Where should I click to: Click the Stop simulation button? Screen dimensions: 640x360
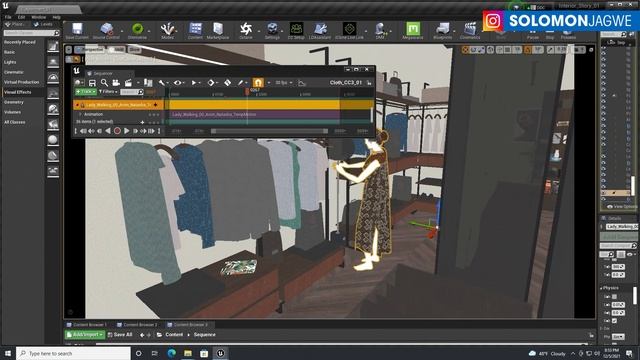click(x=550, y=34)
